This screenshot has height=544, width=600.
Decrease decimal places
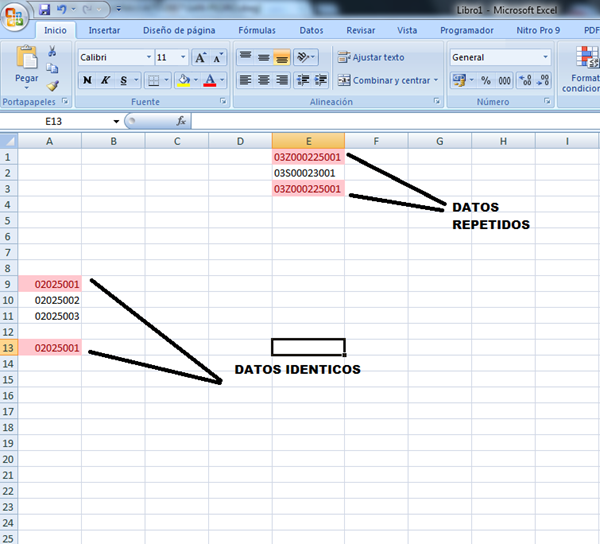[543, 80]
